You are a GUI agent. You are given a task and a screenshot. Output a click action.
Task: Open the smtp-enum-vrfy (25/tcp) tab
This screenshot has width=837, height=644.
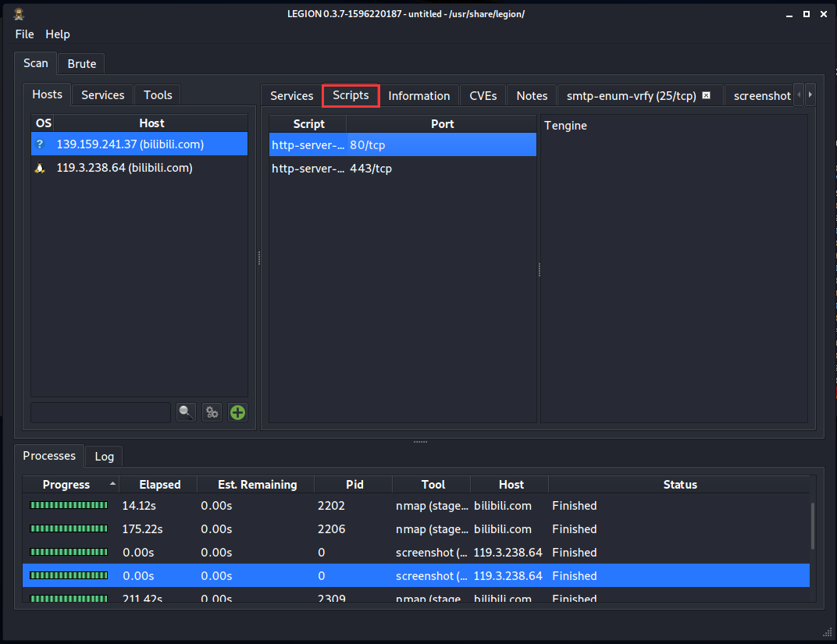(x=631, y=95)
